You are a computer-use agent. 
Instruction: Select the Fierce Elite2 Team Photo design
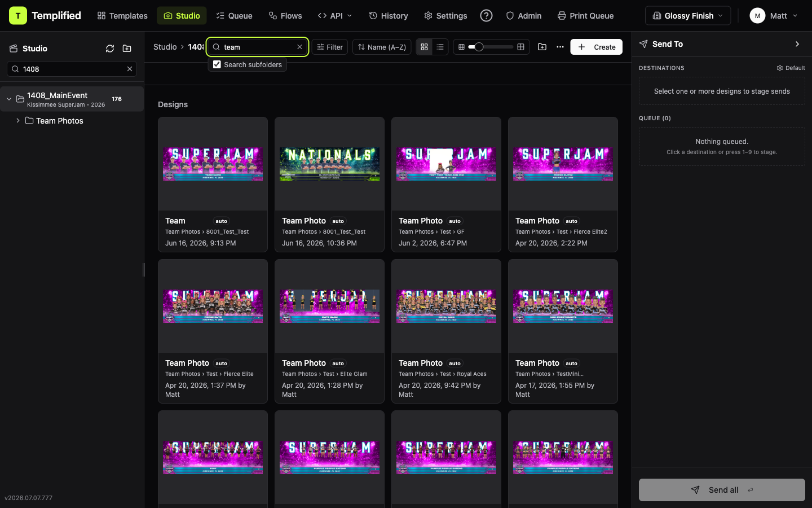[563, 185]
